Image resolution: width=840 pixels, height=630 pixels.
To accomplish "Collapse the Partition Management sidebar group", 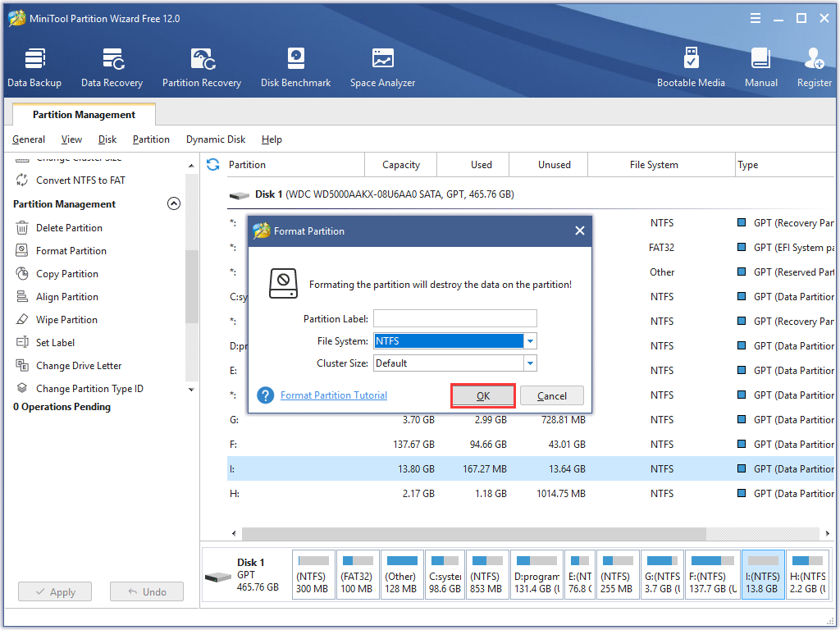I will click(x=174, y=203).
